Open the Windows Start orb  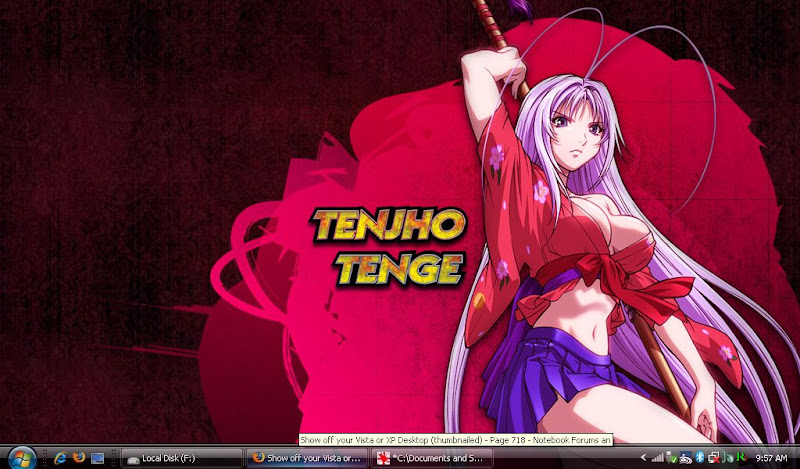(21, 458)
